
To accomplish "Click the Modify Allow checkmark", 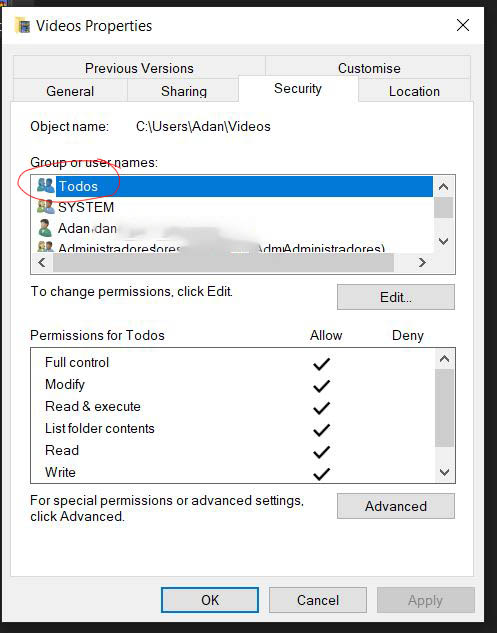I will pyautogui.click(x=321, y=386).
